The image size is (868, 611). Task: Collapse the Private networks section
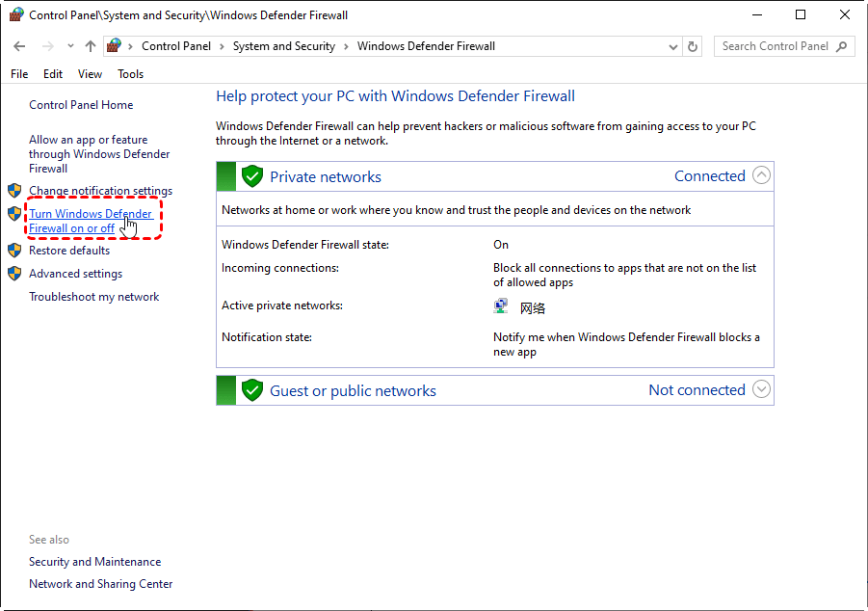(761, 175)
